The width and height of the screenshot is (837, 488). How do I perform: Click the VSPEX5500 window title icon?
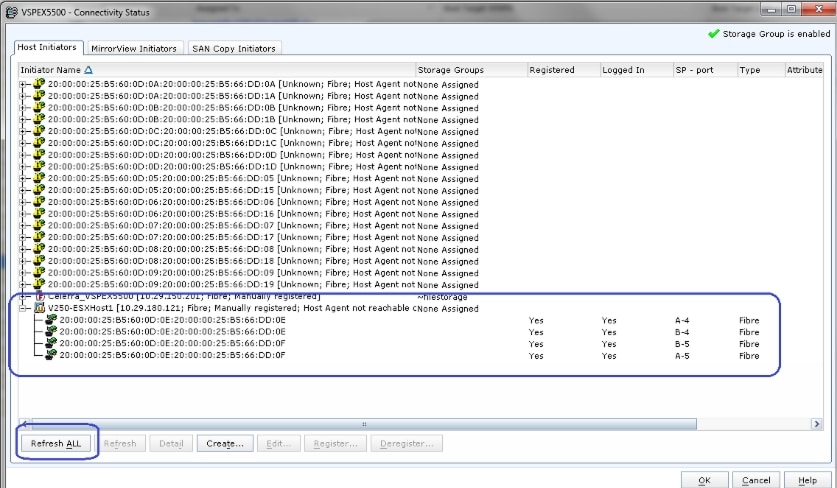coord(12,12)
